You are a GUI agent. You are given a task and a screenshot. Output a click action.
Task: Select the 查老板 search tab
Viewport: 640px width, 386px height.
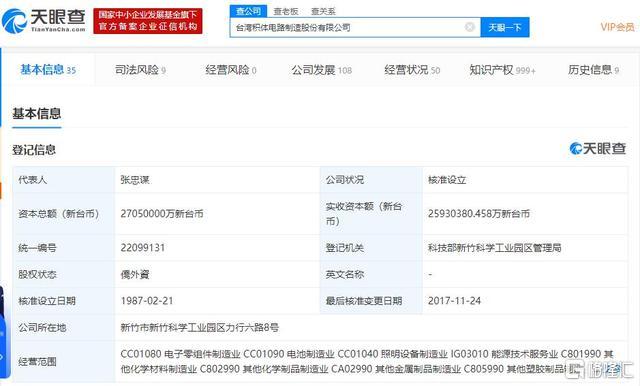pos(286,11)
